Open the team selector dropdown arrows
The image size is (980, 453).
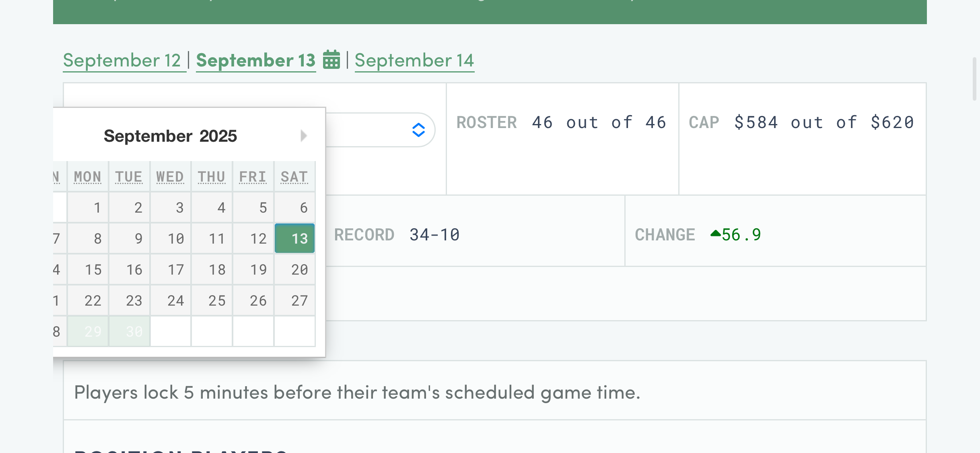[x=418, y=130]
